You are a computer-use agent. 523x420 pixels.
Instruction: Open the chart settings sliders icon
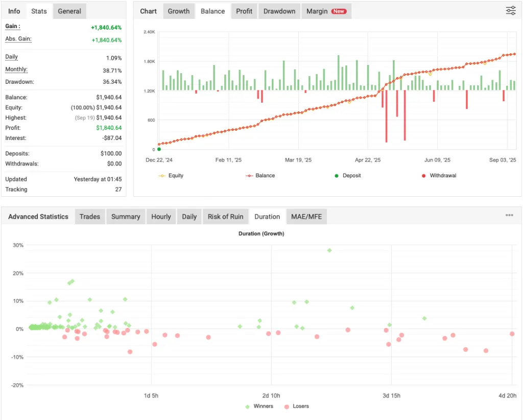(x=510, y=10)
